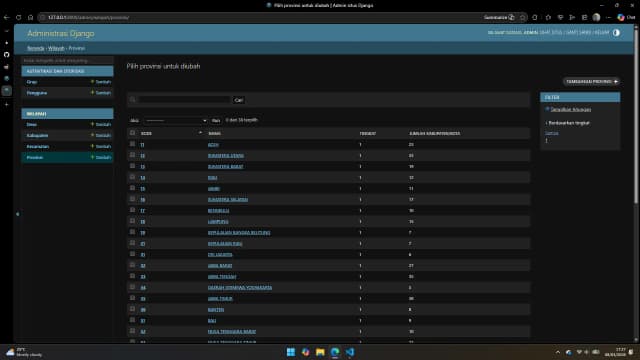This screenshot has height=360, width=640.
Task: Tick the select-all checkbox in table header
Action: [x=132, y=133]
